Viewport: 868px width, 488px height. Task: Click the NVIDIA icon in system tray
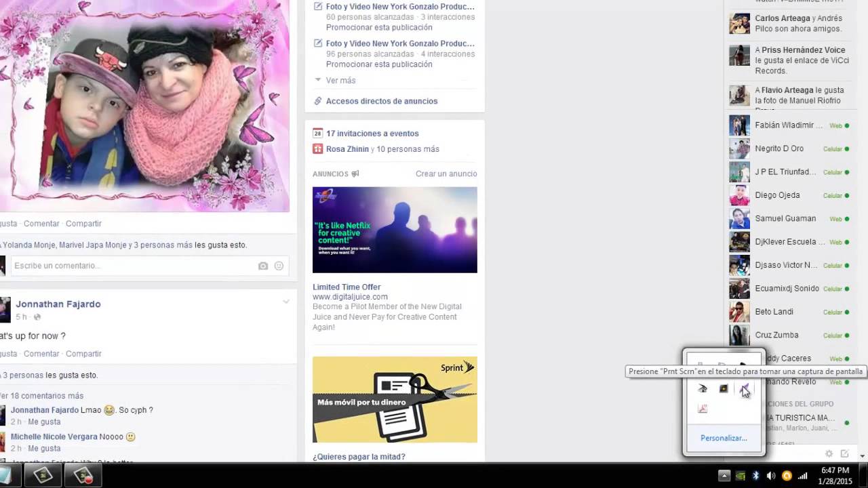click(741, 476)
